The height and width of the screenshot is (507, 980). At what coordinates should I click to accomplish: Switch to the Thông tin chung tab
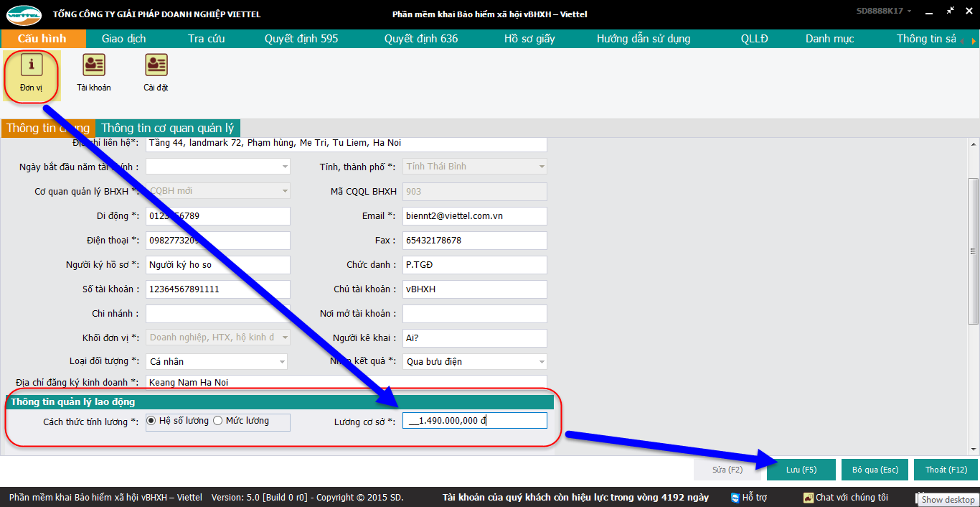pyautogui.click(x=48, y=129)
